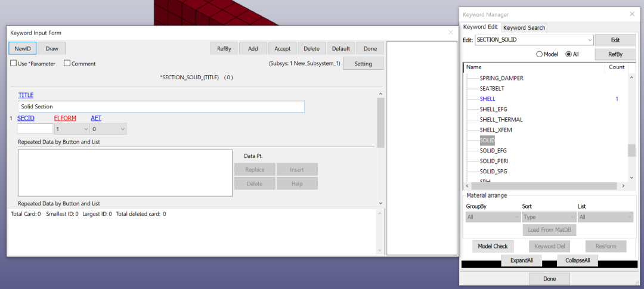Open the AET link
The image size is (644, 289).
96,118
